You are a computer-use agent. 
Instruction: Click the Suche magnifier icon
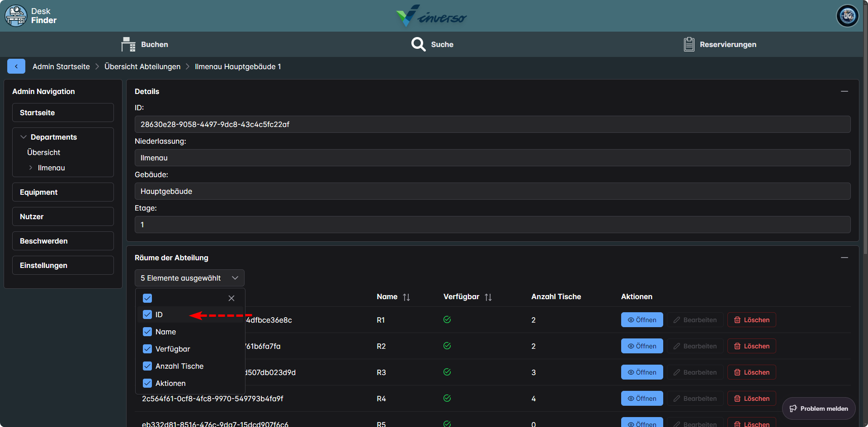[418, 44]
